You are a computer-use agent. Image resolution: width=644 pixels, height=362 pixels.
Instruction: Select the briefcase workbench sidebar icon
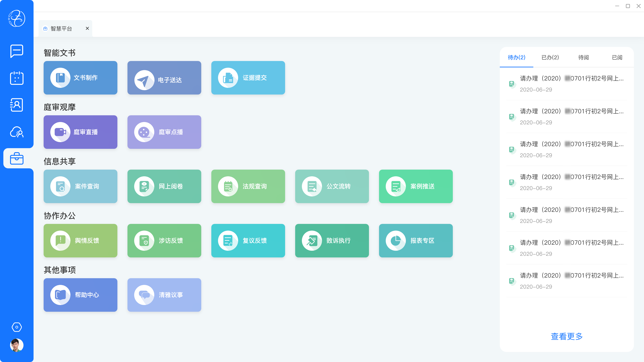click(17, 158)
